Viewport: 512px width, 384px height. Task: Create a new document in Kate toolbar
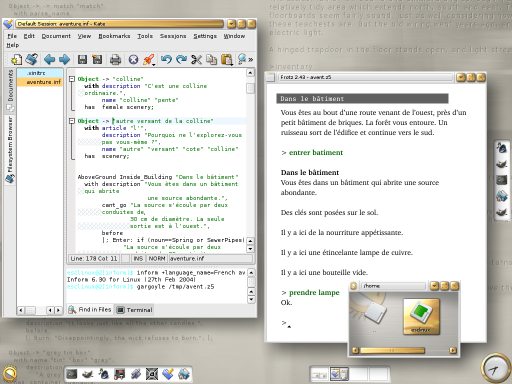tap(16, 60)
